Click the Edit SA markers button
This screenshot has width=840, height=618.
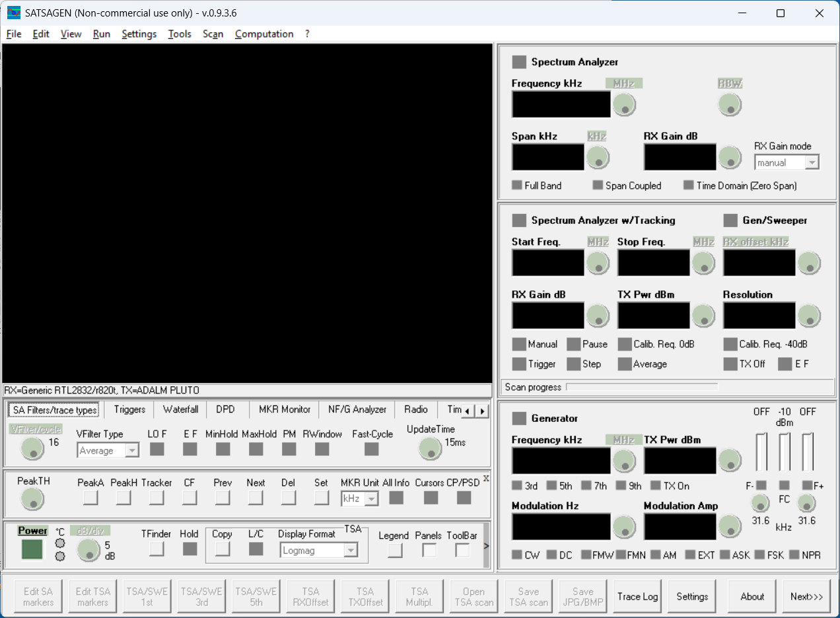click(x=38, y=597)
